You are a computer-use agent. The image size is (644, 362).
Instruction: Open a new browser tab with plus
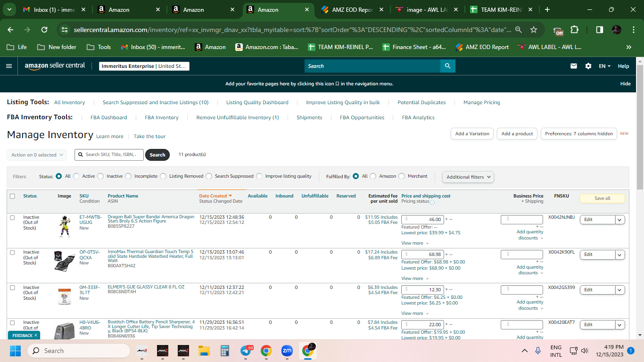[x=547, y=9]
